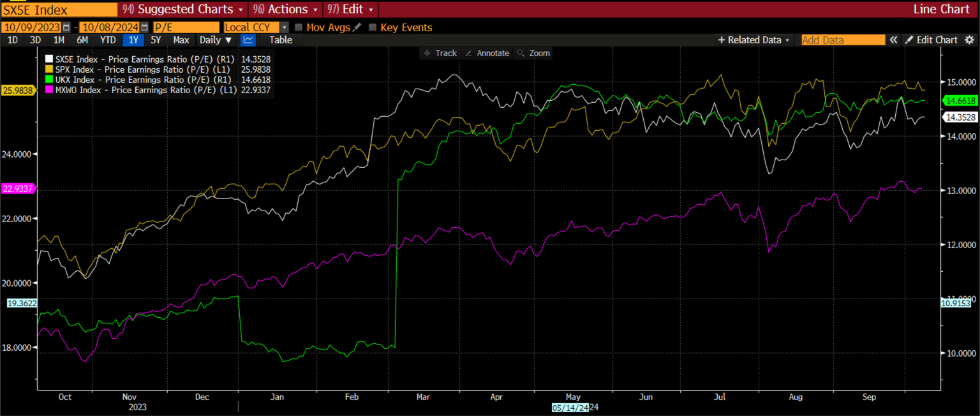The width and height of the screenshot is (980, 416).
Task: Switch to the blue line chart view icon
Action: pyautogui.click(x=248, y=40)
